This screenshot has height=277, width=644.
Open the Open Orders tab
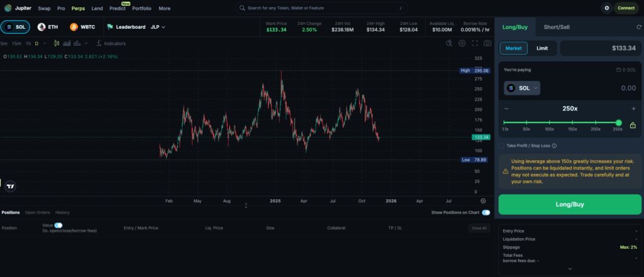[38, 212]
